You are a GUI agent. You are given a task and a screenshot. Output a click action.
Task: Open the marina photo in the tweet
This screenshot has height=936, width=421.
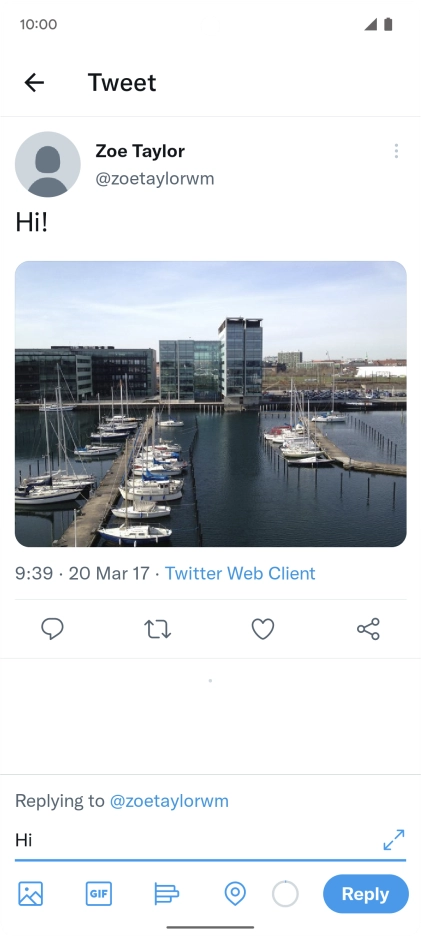click(210, 404)
